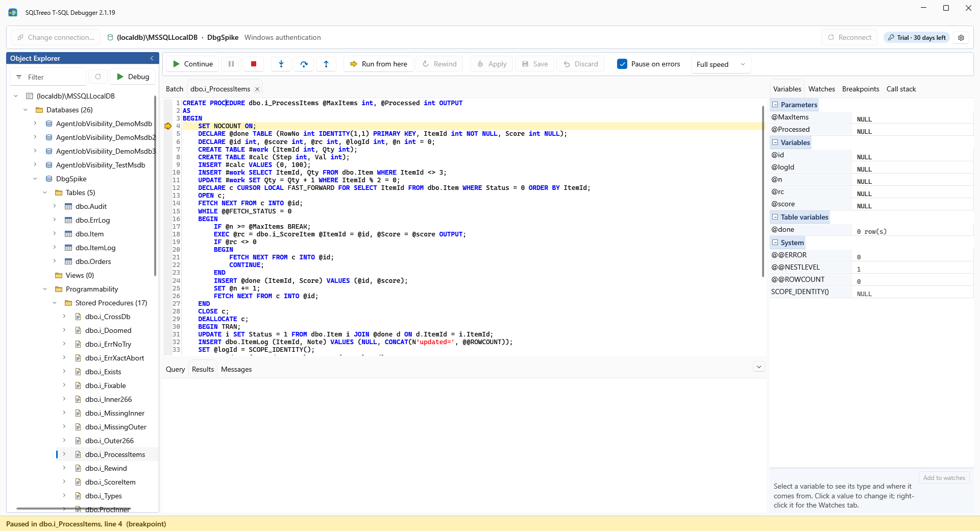Click the Object Explorer horizontal scrollbar
Image resolution: width=980 pixels, height=531 pixels.
74,509
